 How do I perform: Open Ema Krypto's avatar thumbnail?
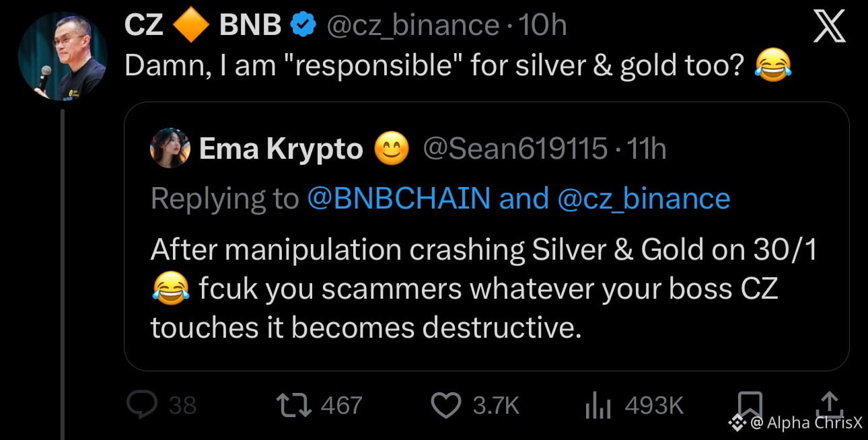(x=169, y=149)
